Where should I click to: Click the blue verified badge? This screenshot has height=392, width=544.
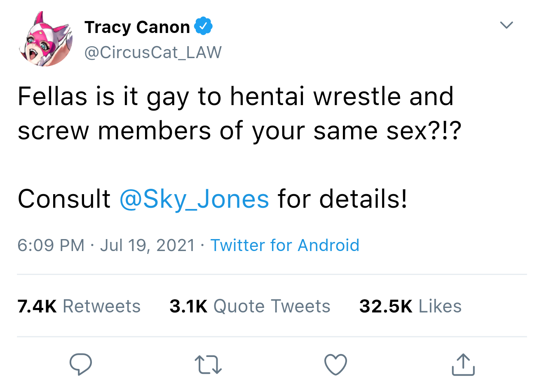pyautogui.click(x=203, y=26)
